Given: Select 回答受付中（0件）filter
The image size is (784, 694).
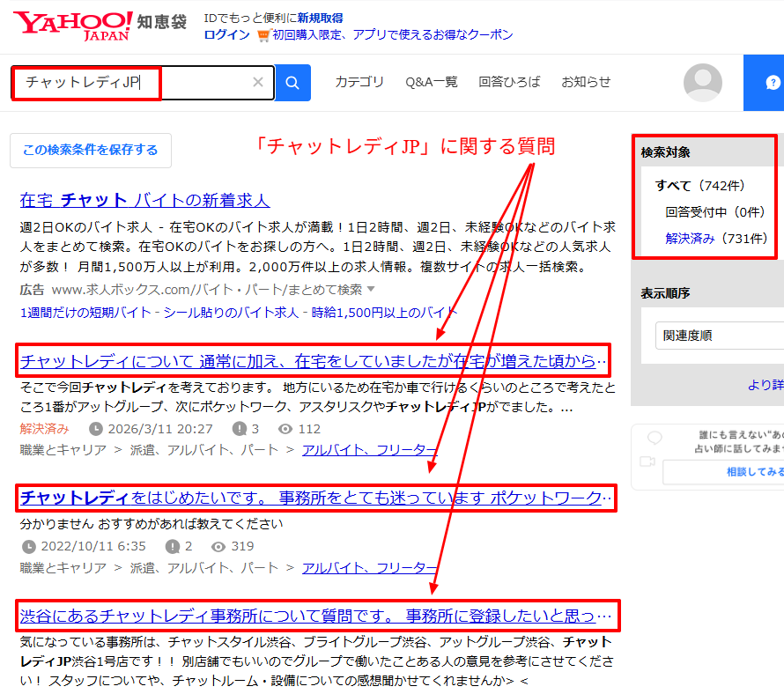Looking at the screenshot, I should pos(715,212).
